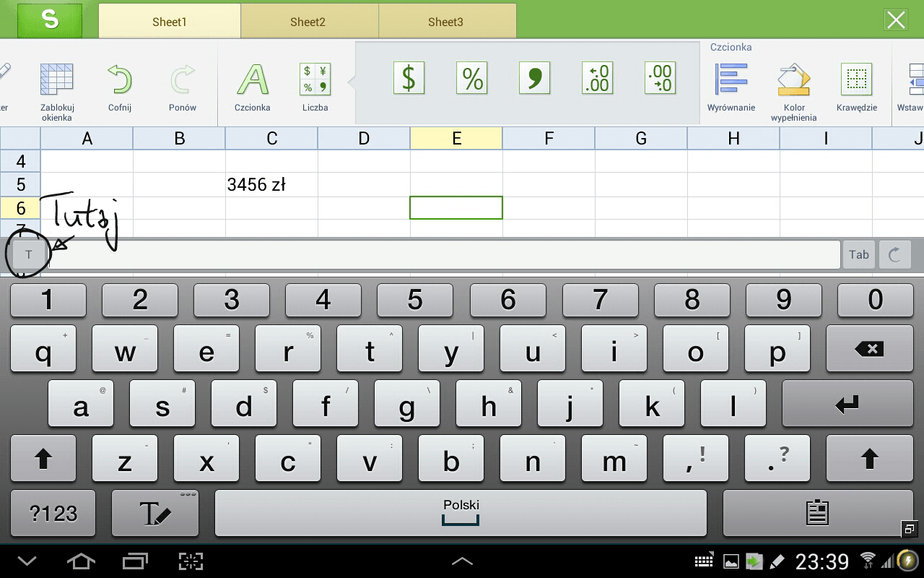Apply currency dollar format
924x578 pixels.
[409, 77]
